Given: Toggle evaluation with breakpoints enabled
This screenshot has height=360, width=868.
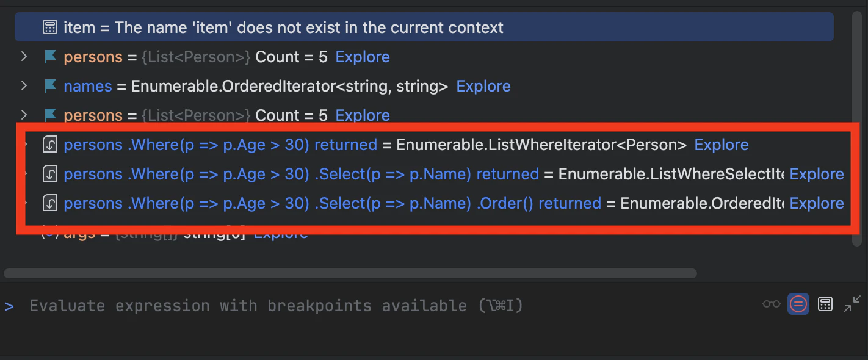Looking at the screenshot, I should click(798, 304).
